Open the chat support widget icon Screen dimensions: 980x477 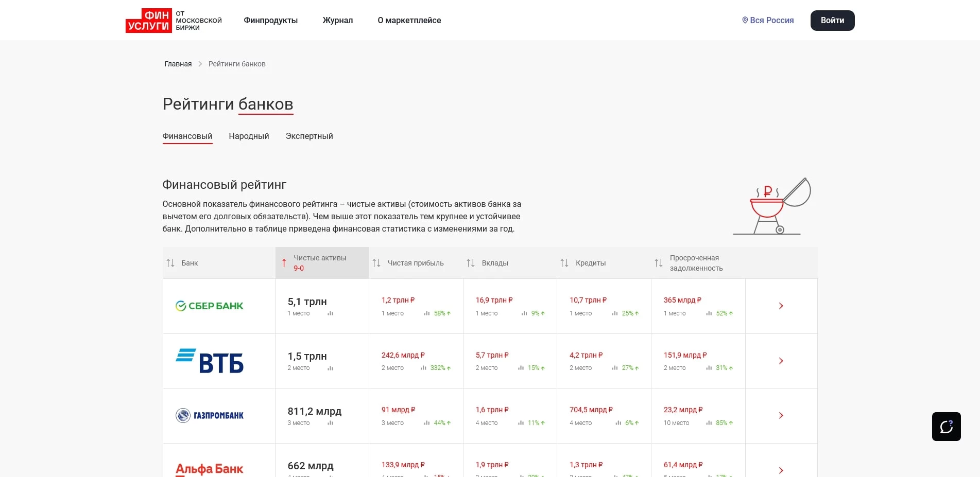pos(946,427)
